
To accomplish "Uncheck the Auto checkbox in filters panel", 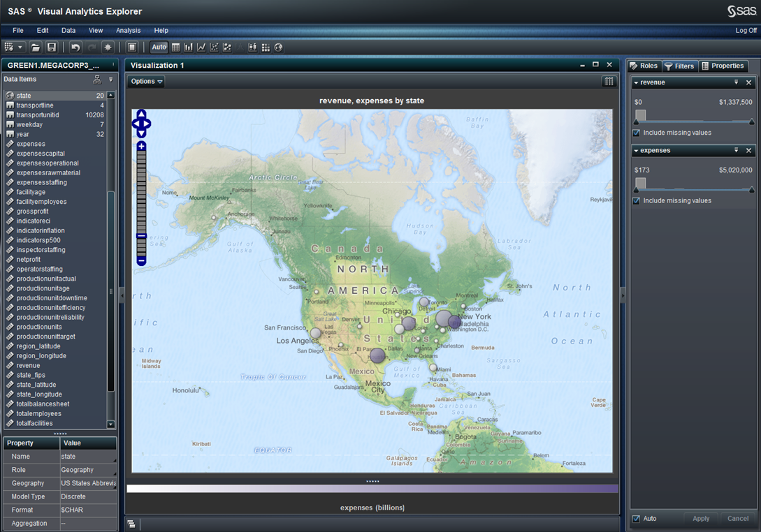I will point(636,519).
